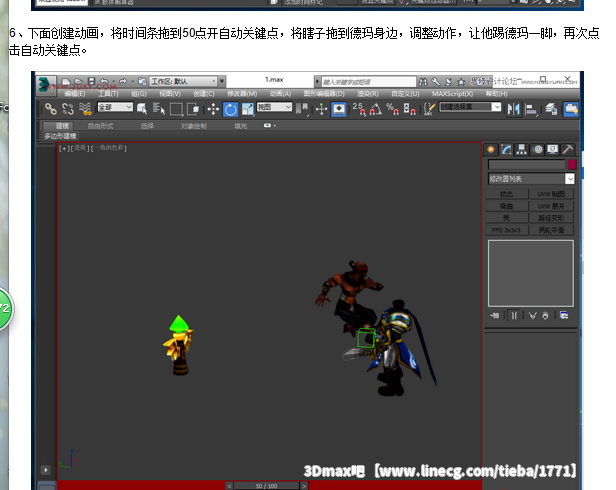Open the workspace dropdown 工作区: 默认
Image resolution: width=616 pixels, height=490 pixels.
coord(183,81)
